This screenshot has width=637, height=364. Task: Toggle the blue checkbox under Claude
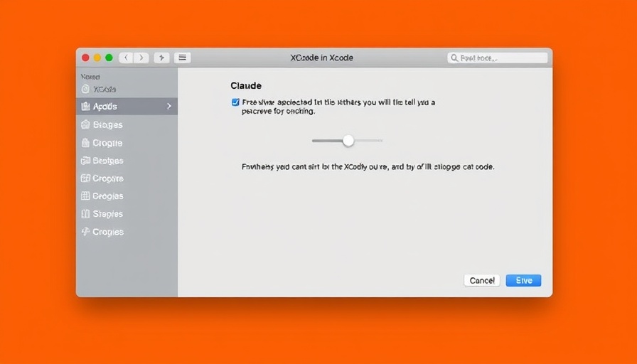[x=235, y=102]
